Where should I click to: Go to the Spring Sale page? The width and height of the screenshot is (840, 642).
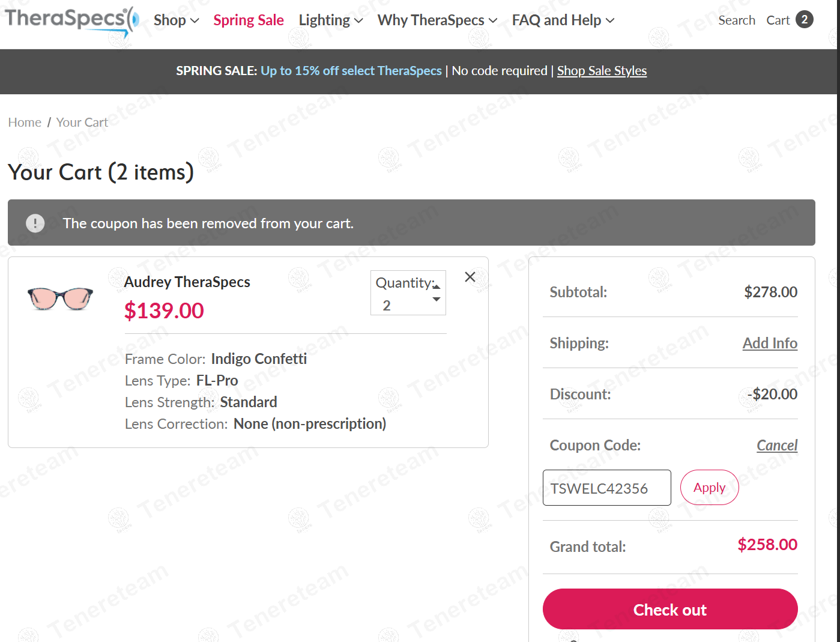pos(249,20)
